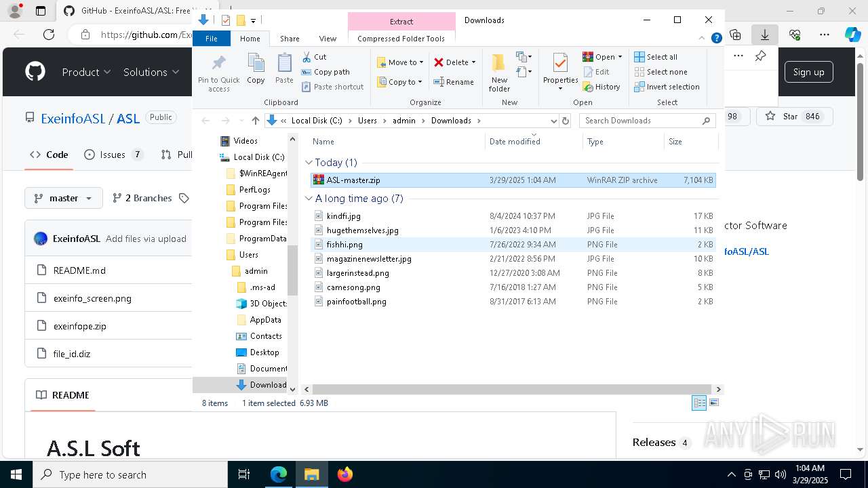Viewport: 868px width, 488px height.
Task: Click the Copy ribbon icon
Action: pos(256,69)
